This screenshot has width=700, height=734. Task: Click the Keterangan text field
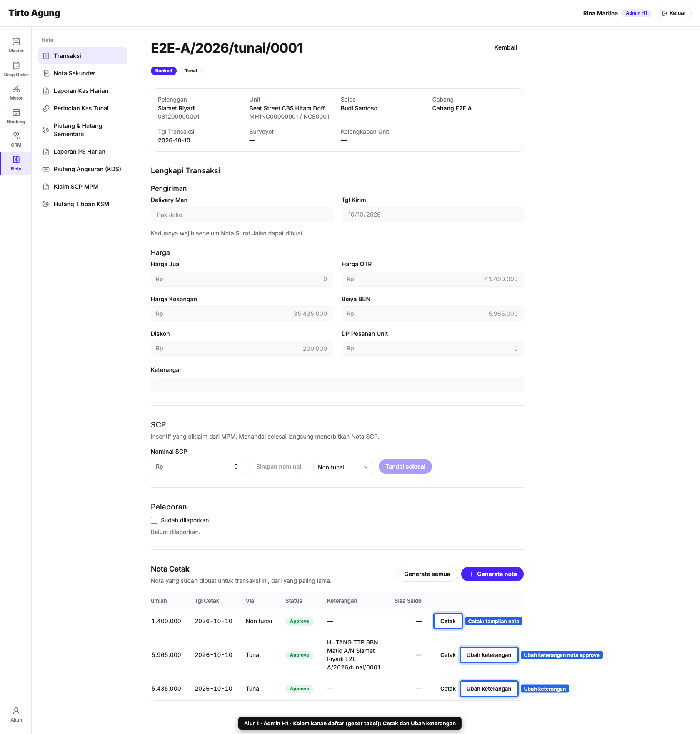337,384
